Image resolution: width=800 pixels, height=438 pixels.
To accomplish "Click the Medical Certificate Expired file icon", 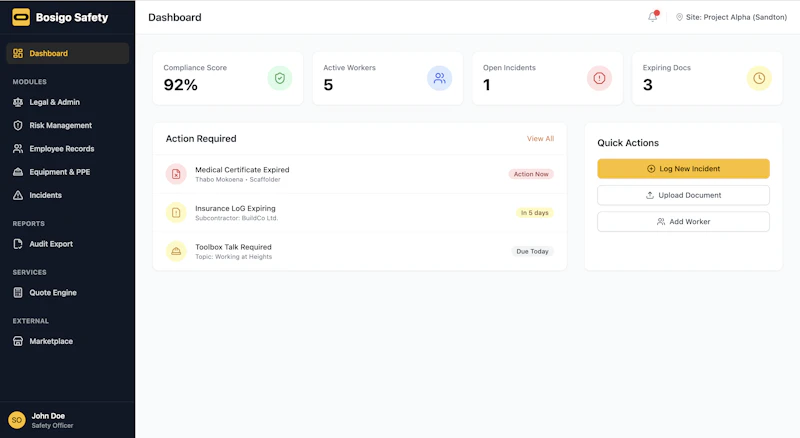I will click(176, 174).
